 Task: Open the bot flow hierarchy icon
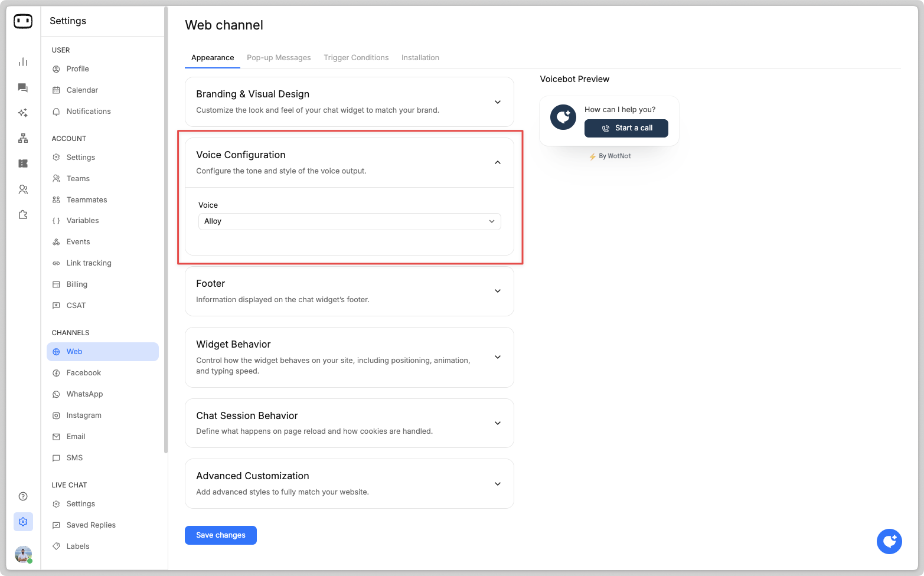pos(23,138)
